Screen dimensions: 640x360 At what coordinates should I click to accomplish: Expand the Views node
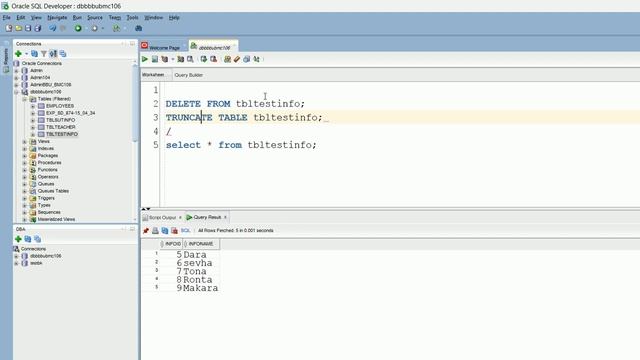tap(24, 142)
